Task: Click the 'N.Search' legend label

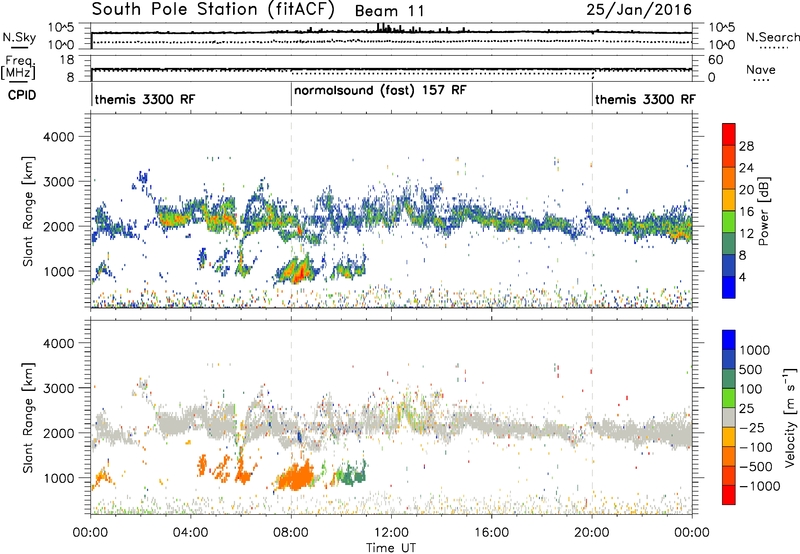Action: 772,37
